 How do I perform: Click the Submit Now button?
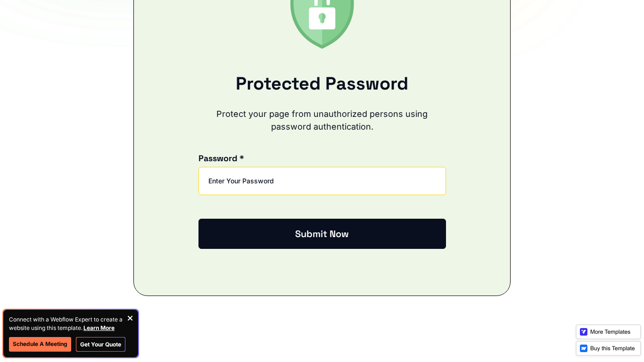[322, 234]
